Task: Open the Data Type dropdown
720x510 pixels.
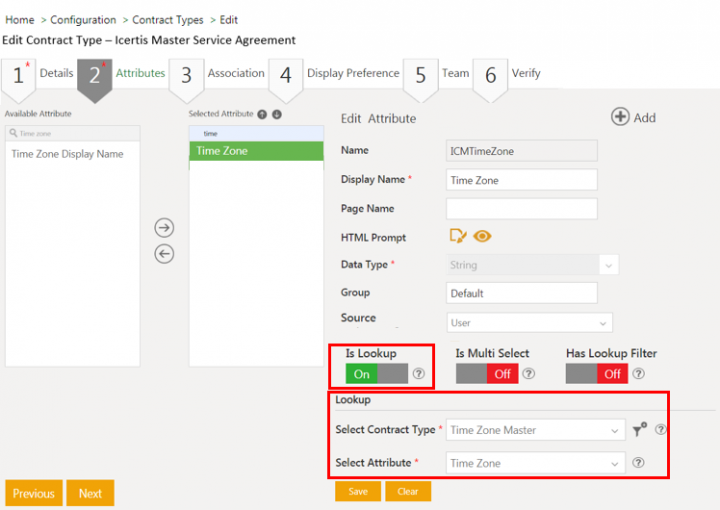Action: point(532,265)
